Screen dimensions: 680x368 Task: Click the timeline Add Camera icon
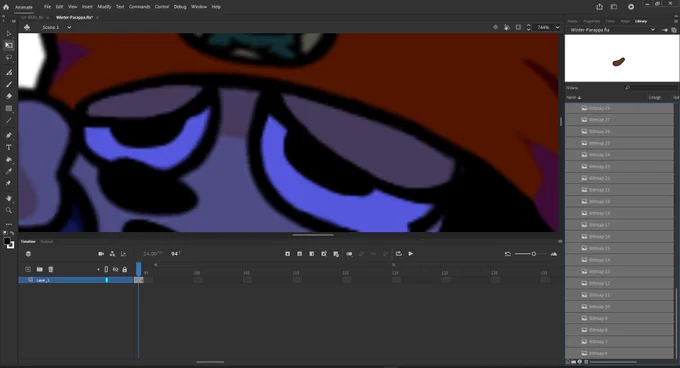(x=101, y=254)
